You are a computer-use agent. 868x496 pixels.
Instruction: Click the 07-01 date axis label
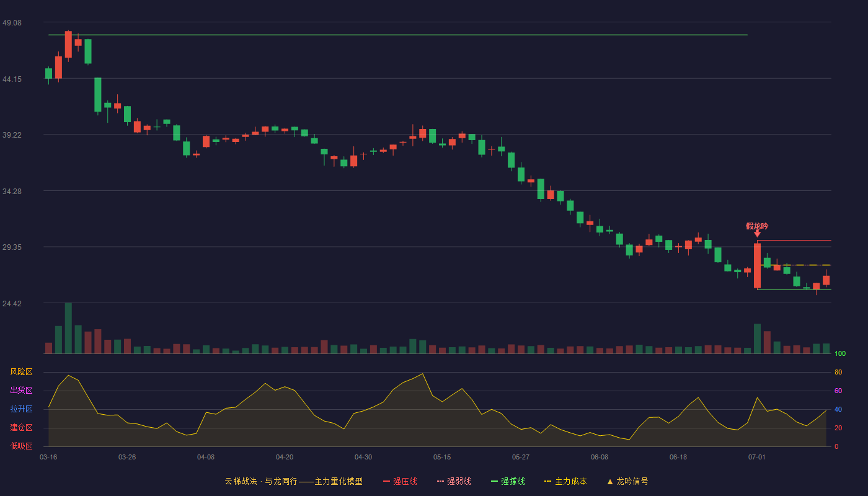pyautogui.click(x=757, y=457)
